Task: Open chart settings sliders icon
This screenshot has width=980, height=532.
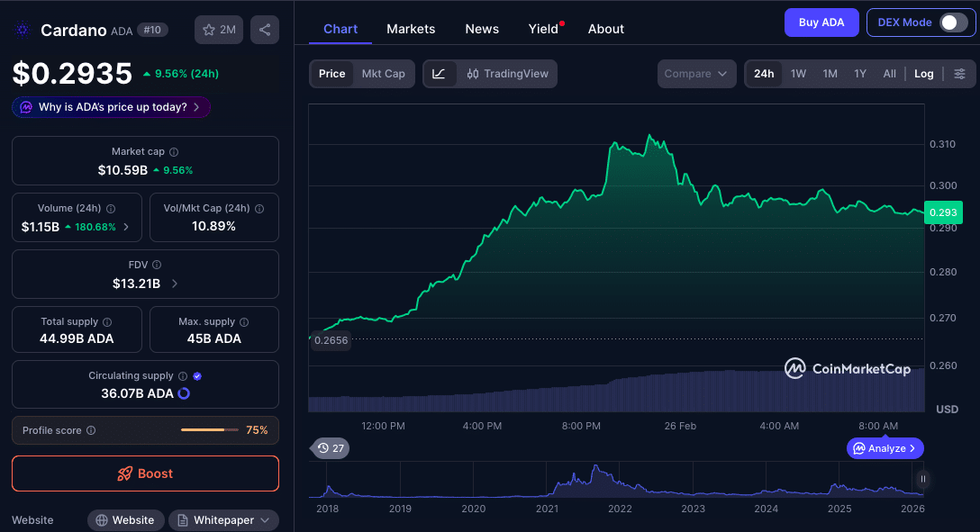Action: coord(959,74)
